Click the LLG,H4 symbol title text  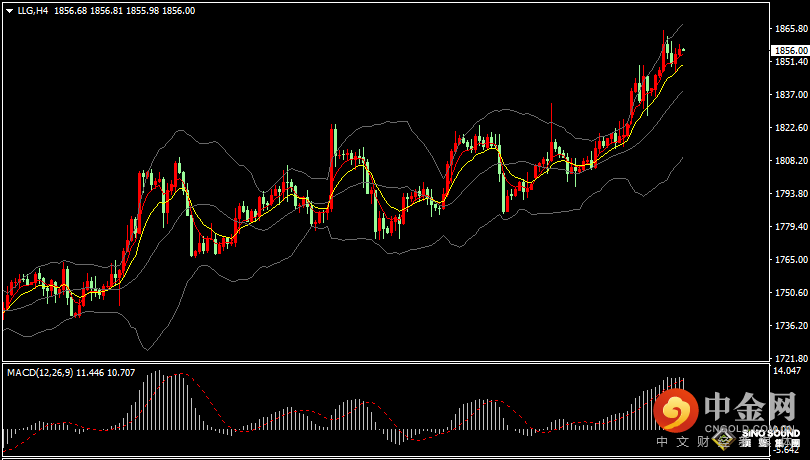[32, 10]
